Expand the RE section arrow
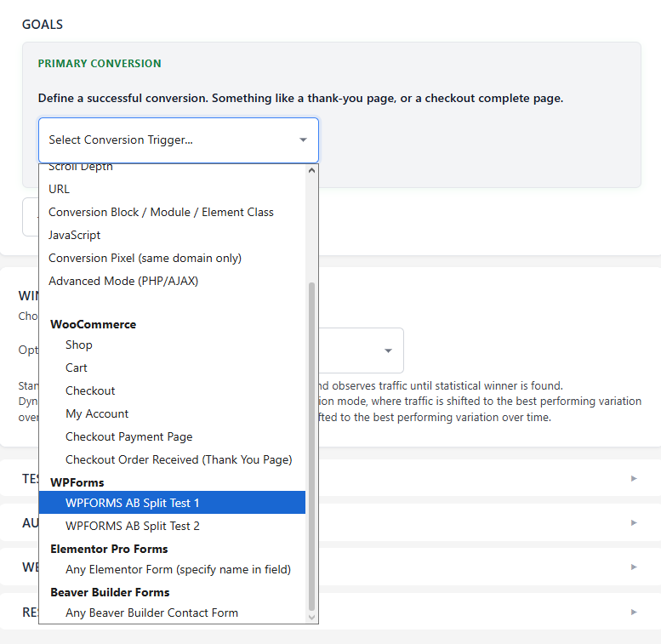The image size is (661, 644). click(x=634, y=612)
